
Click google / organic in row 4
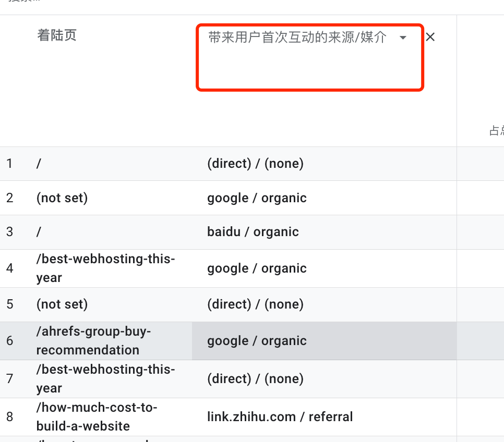257,268
